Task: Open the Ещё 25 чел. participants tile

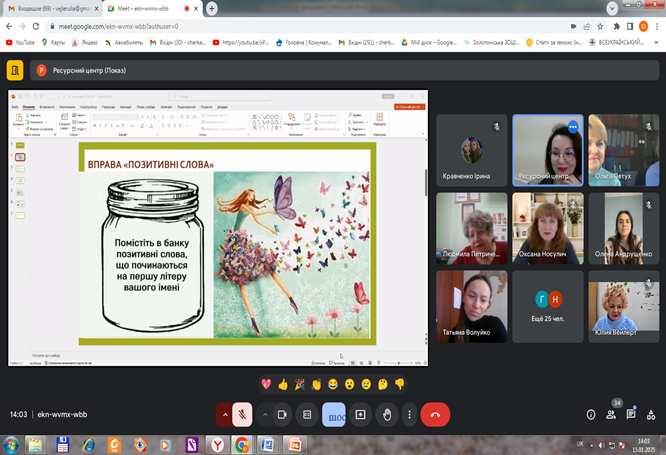Action: pyautogui.click(x=547, y=306)
